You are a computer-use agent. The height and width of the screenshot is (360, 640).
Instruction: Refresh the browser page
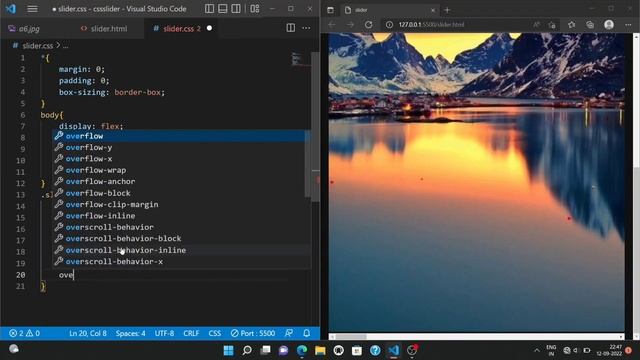[x=368, y=24]
